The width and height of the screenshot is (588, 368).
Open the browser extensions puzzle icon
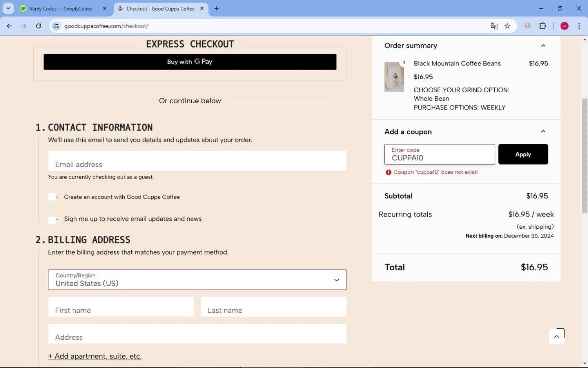click(x=543, y=26)
